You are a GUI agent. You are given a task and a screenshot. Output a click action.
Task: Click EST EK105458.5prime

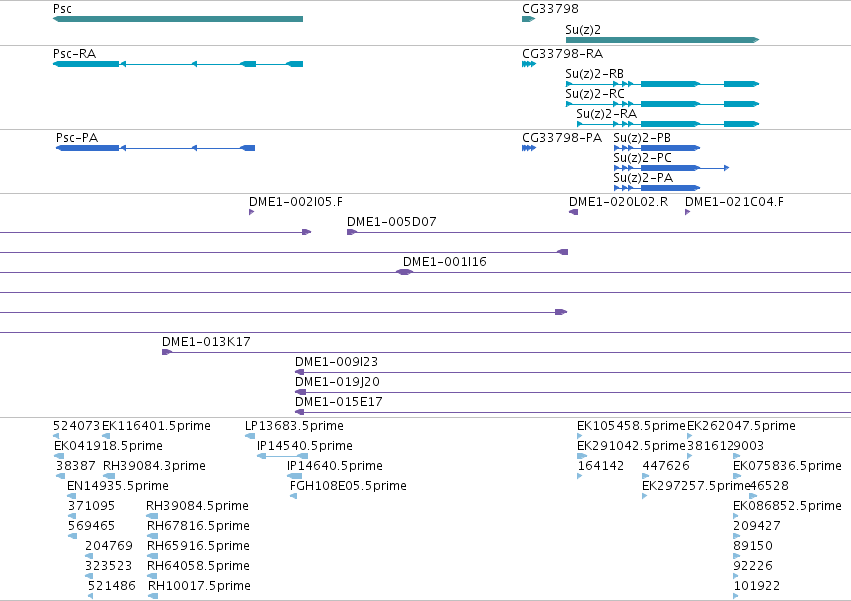click(631, 426)
